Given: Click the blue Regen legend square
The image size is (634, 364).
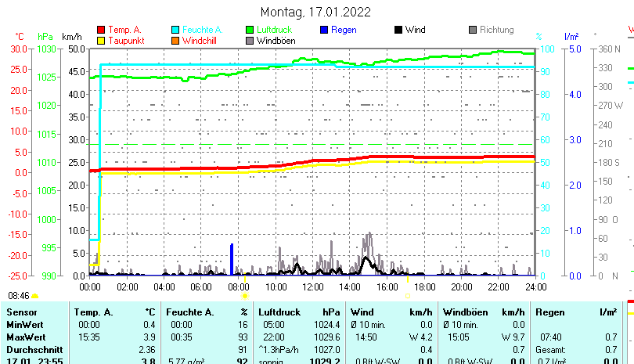Looking at the screenshot, I should 325,30.
